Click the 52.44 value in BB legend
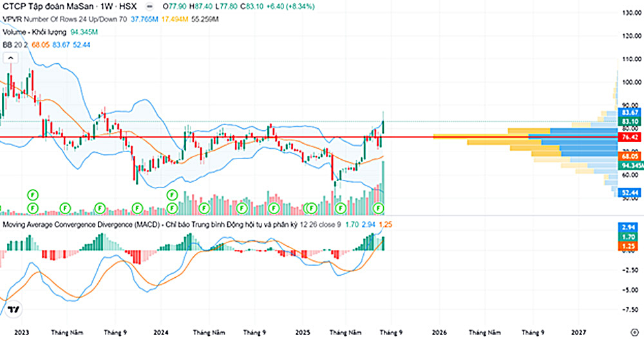This screenshot has width=644, height=339. pos(81,44)
